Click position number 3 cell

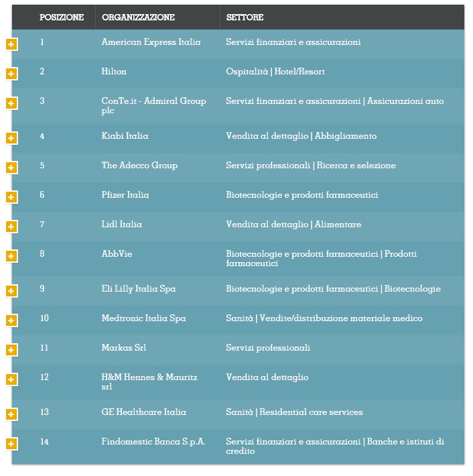(x=42, y=101)
